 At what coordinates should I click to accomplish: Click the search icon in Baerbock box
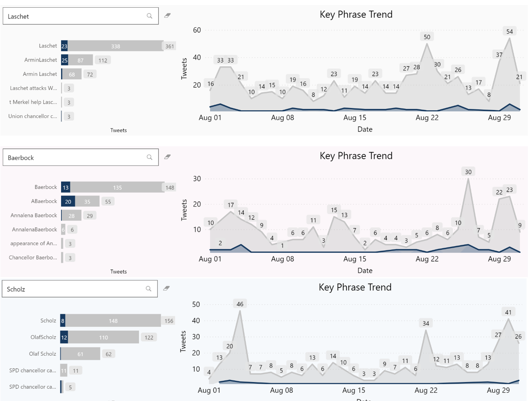tap(149, 157)
